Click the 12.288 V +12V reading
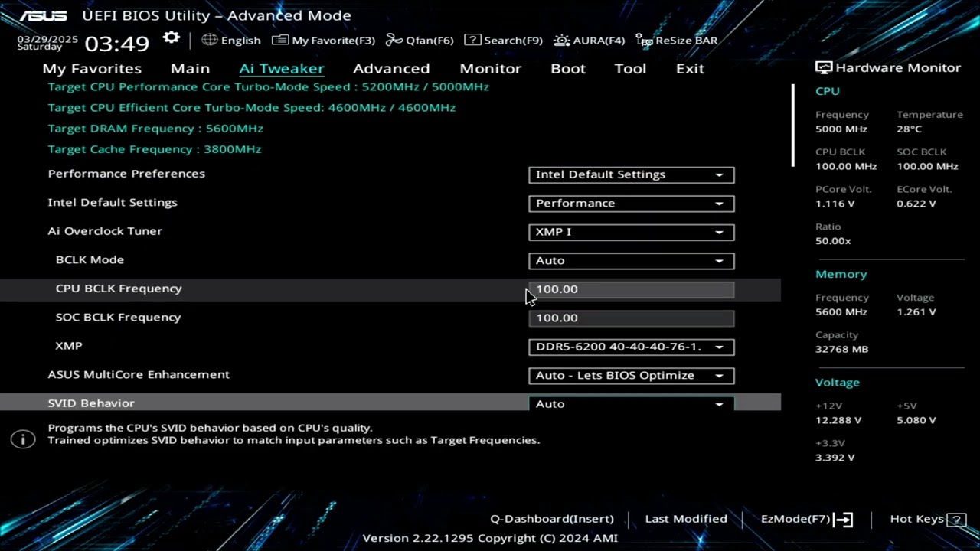Image resolution: width=980 pixels, height=551 pixels. (838, 420)
